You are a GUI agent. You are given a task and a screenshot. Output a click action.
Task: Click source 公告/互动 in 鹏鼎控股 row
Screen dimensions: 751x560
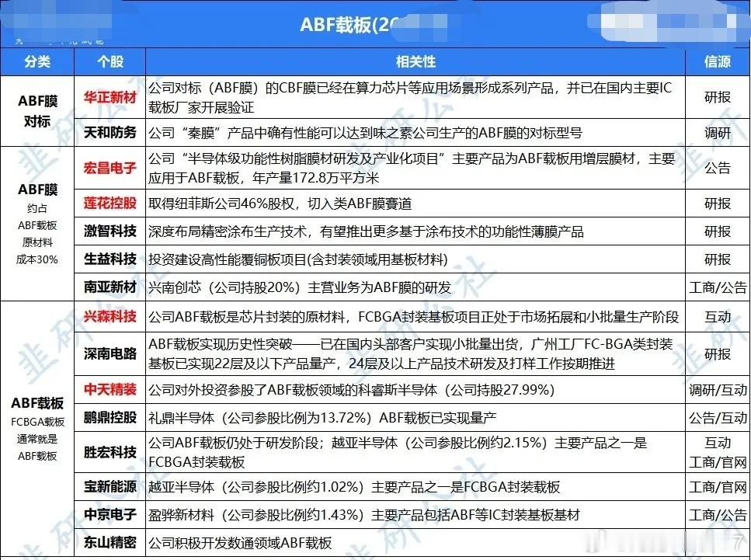[x=718, y=418]
